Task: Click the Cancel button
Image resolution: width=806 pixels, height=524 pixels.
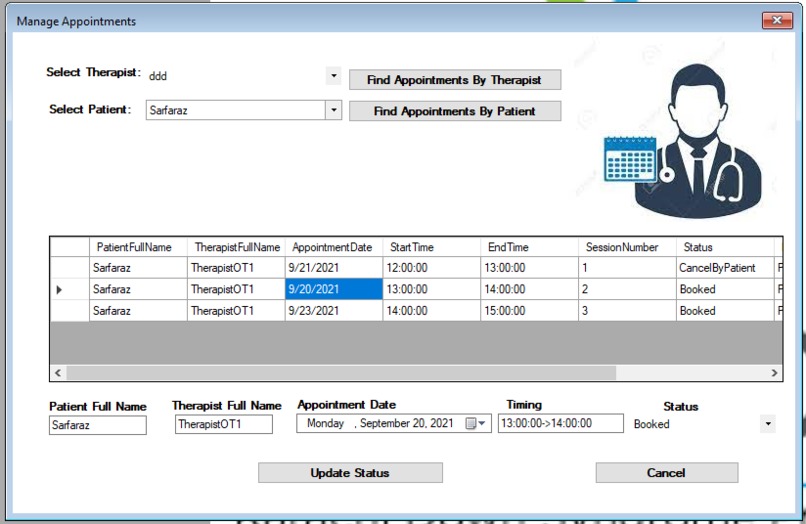Action: [x=667, y=473]
